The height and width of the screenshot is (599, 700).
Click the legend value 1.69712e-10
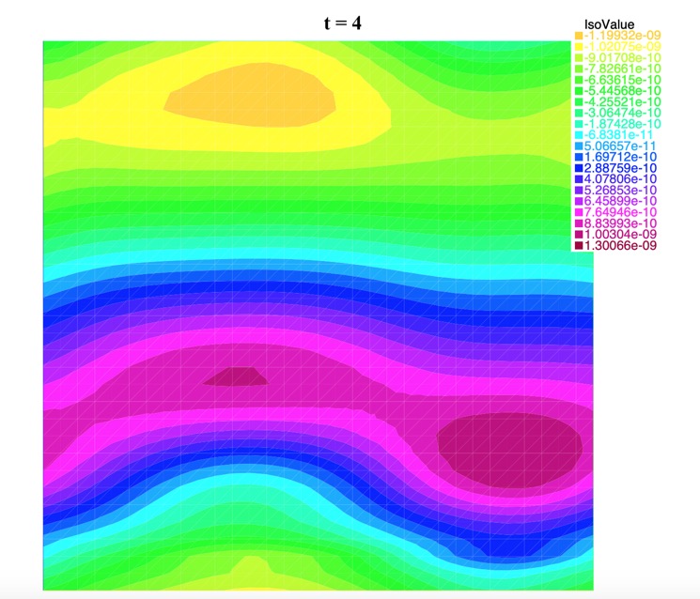click(620, 157)
